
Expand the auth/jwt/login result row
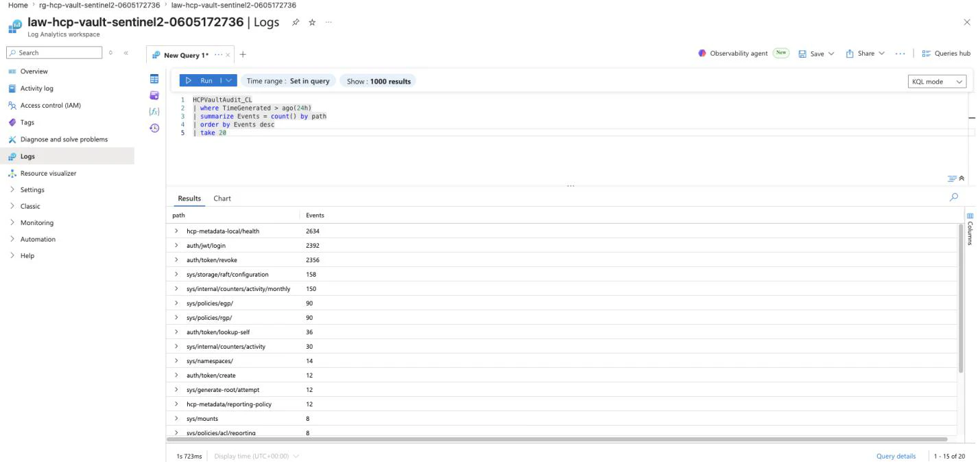pos(176,246)
